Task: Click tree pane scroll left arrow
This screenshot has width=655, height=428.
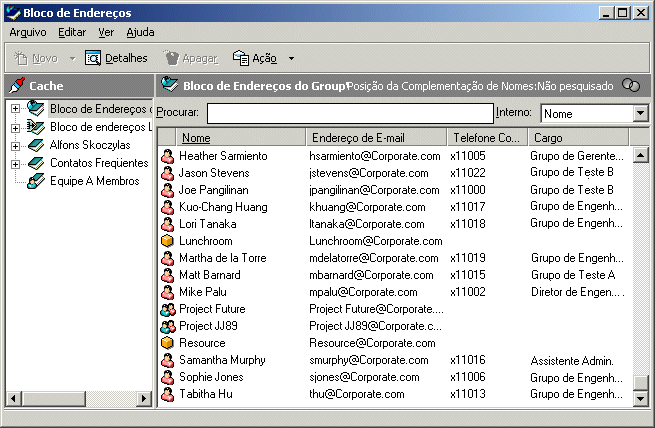Action: click(x=14, y=398)
